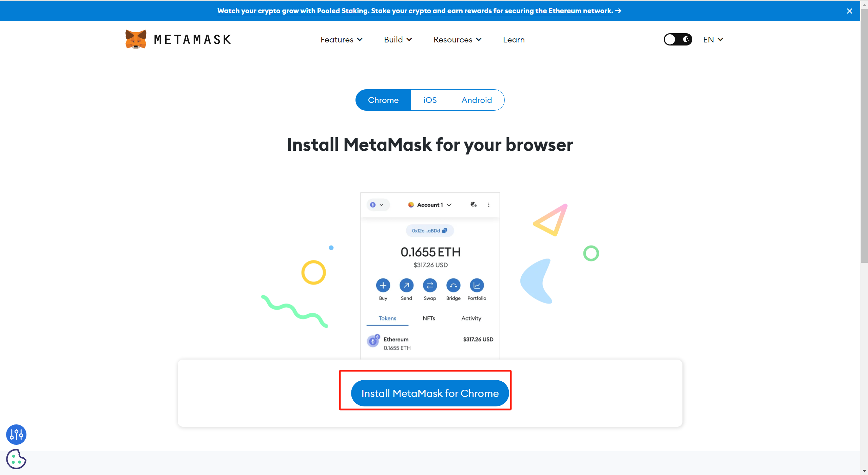Click the Portfolio chart icon

477,285
